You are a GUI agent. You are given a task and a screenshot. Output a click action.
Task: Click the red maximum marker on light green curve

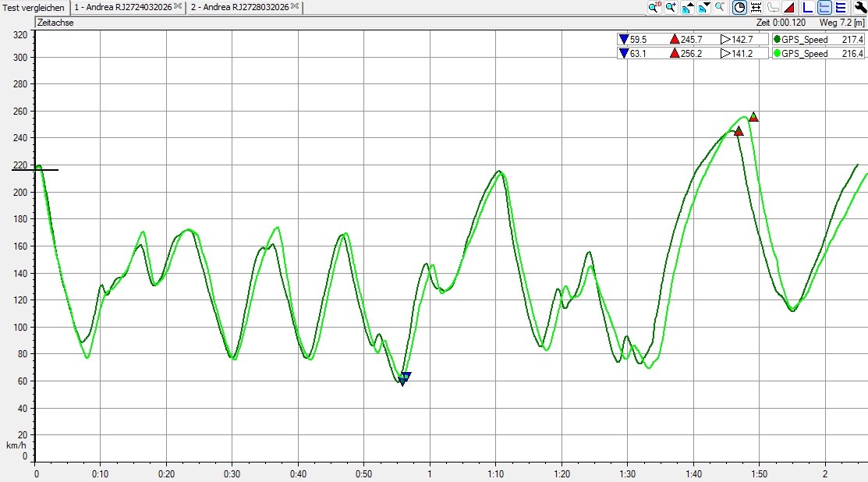click(753, 118)
